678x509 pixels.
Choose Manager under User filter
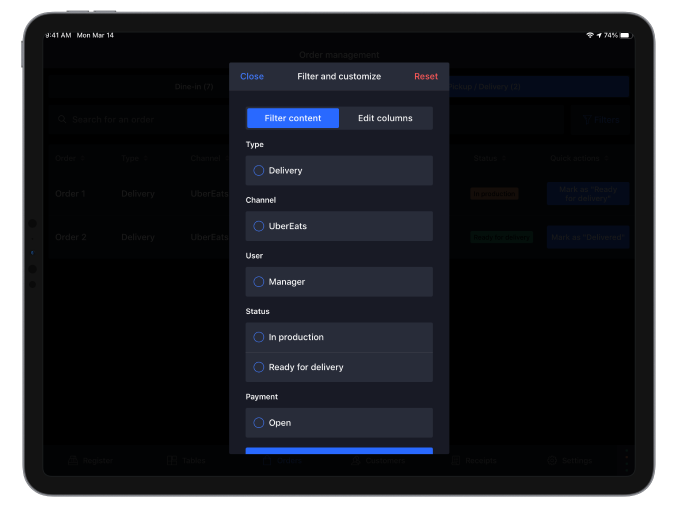click(259, 282)
